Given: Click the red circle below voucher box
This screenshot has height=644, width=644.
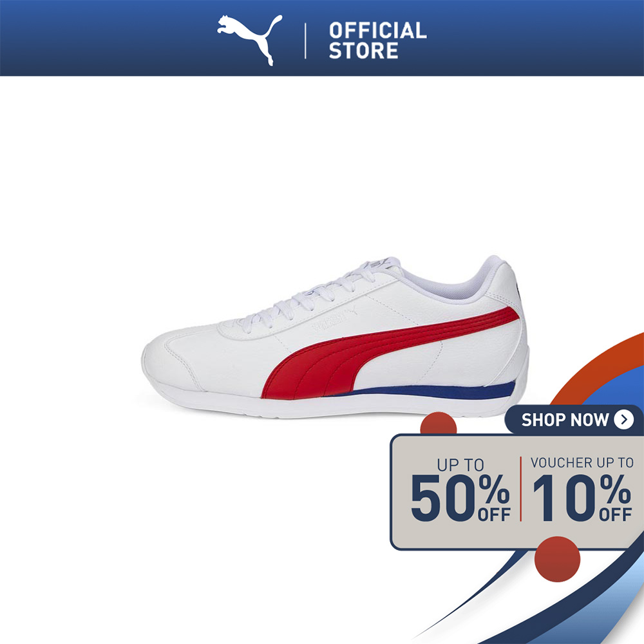Looking at the screenshot, I should pos(557,560).
